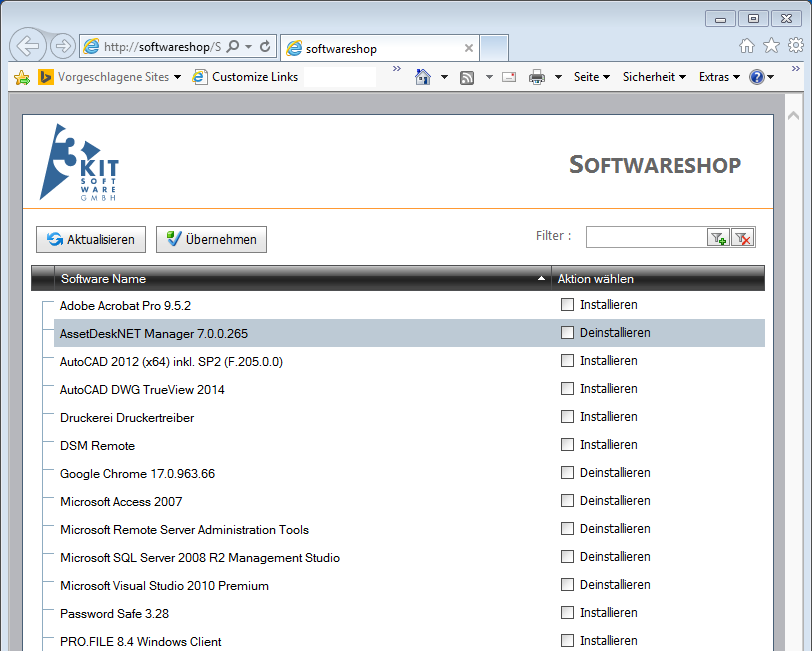Check Installieren for Adobe Acrobat Pro 9.5.2
This screenshot has height=651, width=812.
point(568,305)
